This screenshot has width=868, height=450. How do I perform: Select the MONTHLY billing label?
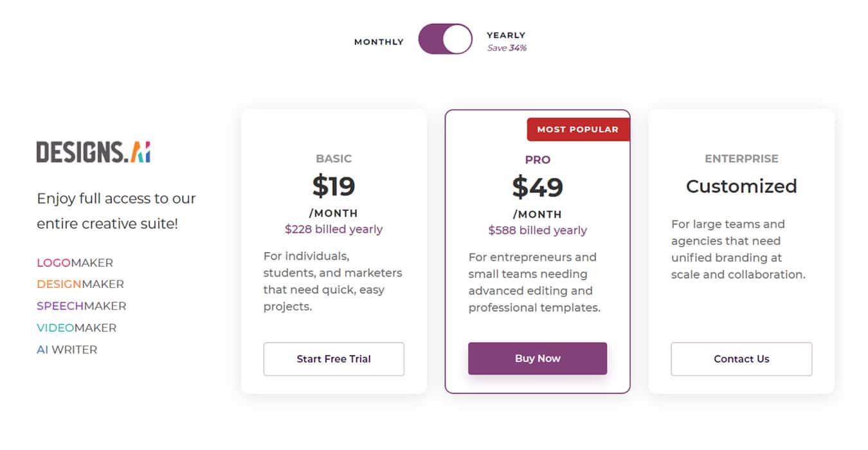(x=379, y=42)
